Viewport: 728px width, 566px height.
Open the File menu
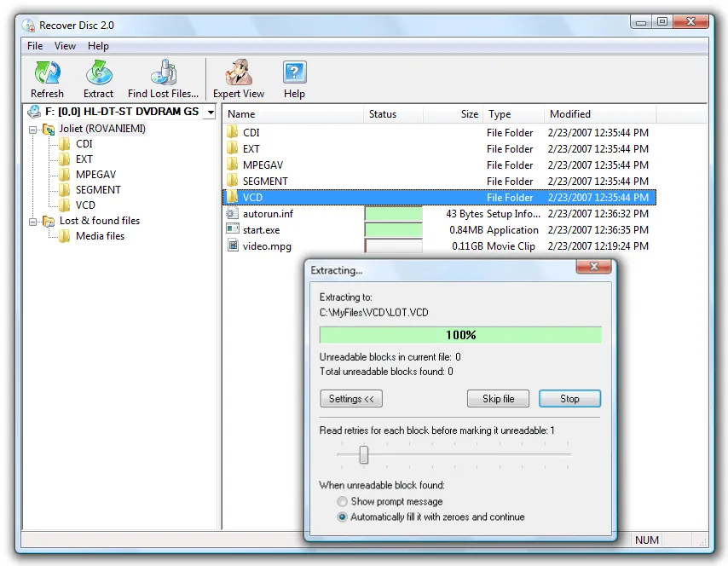click(34, 45)
